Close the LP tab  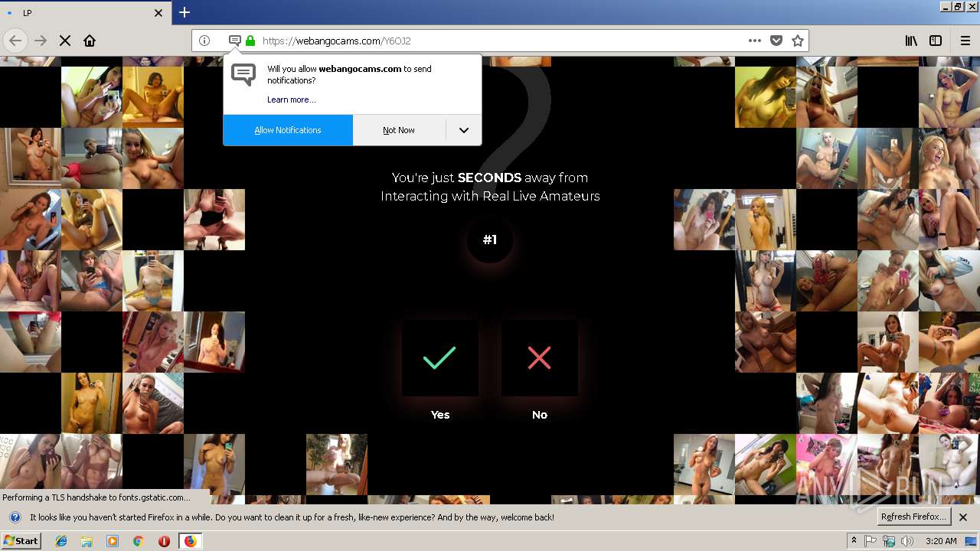158,13
